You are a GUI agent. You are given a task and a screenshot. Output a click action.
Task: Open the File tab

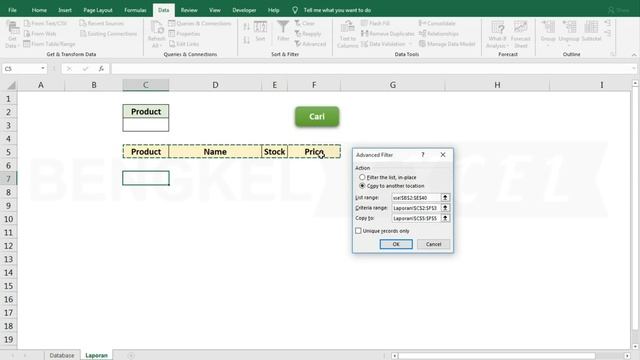pos(12,10)
